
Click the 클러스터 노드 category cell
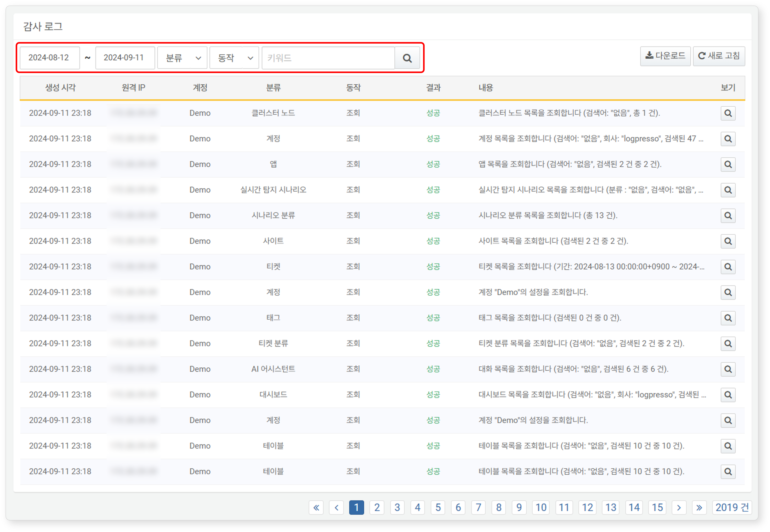click(273, 113)
